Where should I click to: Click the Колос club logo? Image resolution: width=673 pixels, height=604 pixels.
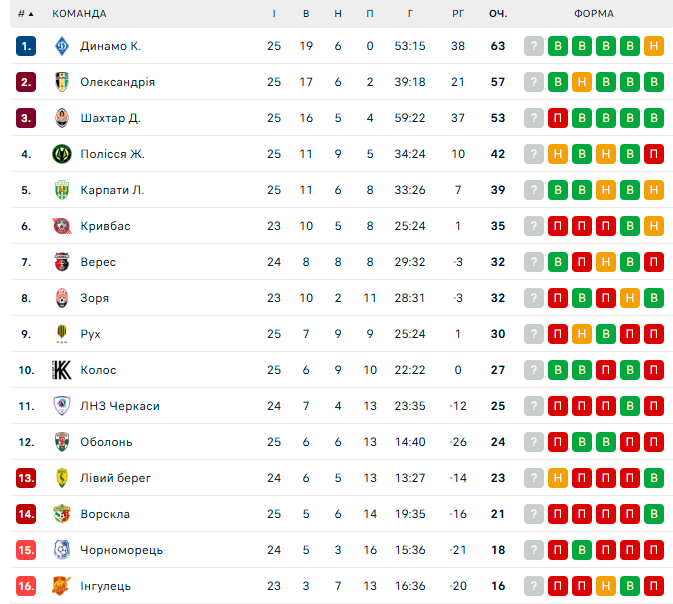tap(62, 370)
